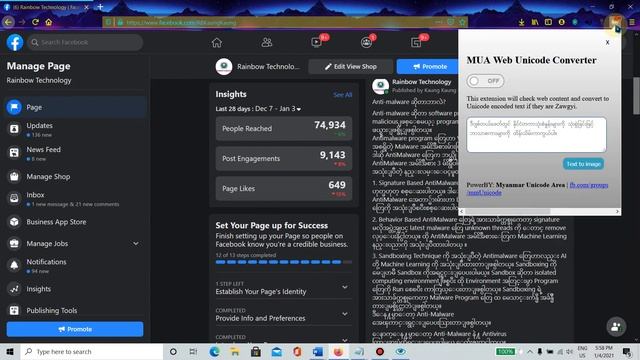
Task: Expand Provide Info and Preferences step
Action: (345, 314)
